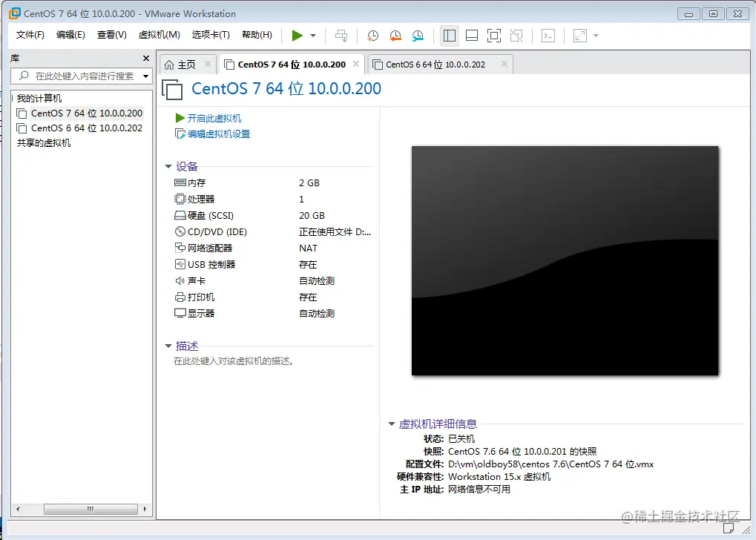756x540 pixels.
Task: Power on VM with green play toolbar icon
Action: coord(298,35)
